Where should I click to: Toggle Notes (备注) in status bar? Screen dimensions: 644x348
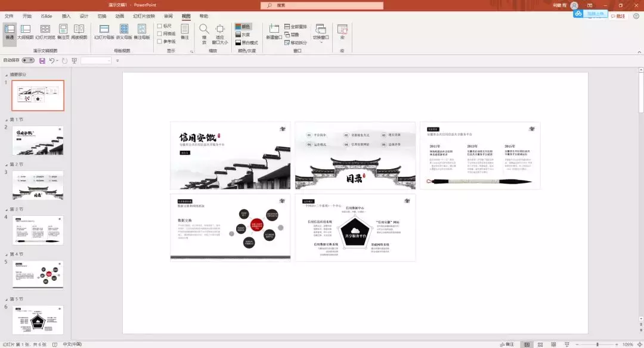[x=507, y=344]
